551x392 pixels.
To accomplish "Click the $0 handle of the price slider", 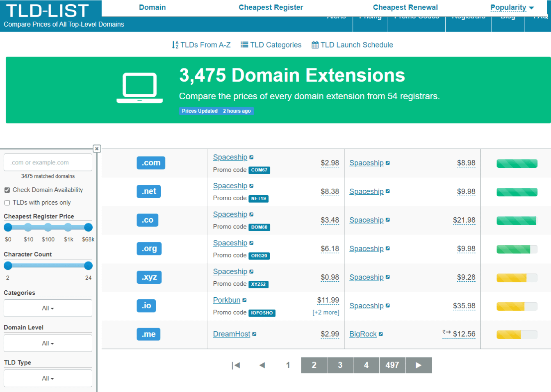I will 8,228.
